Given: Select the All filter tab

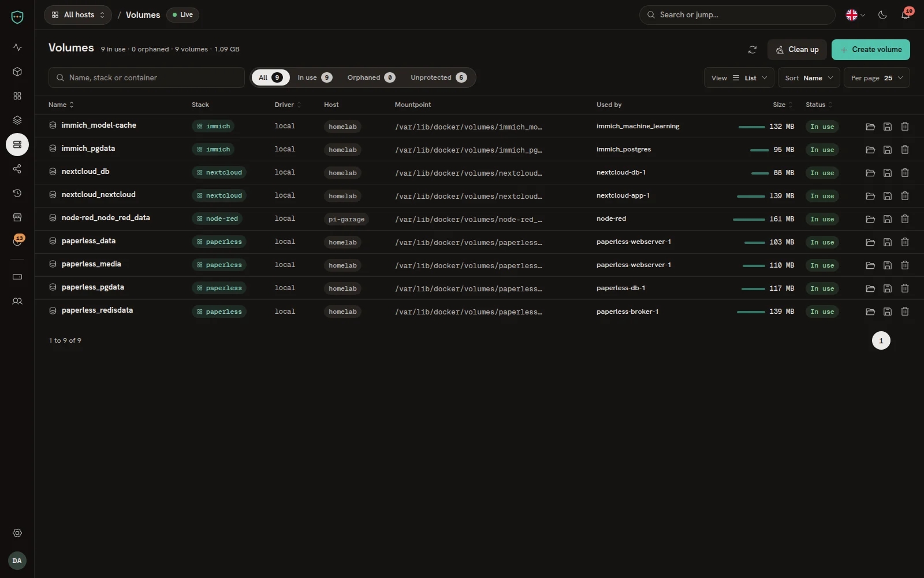Looking at the screenshot, I should pos(270,77).
